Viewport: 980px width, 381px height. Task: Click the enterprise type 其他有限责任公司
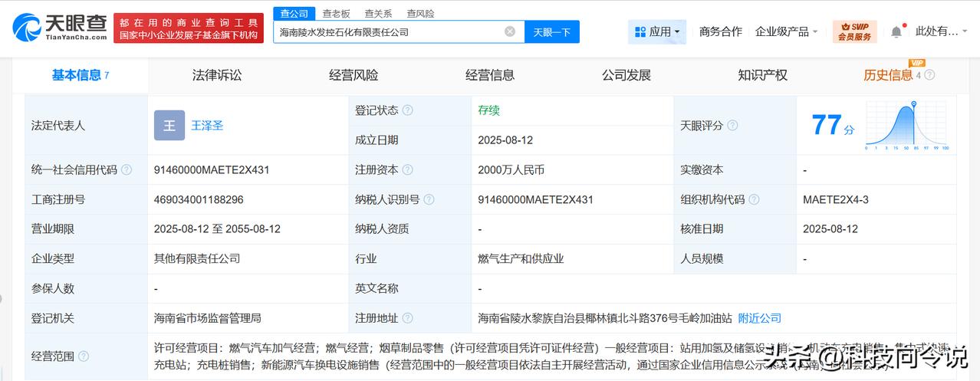(x=197, y=258)
